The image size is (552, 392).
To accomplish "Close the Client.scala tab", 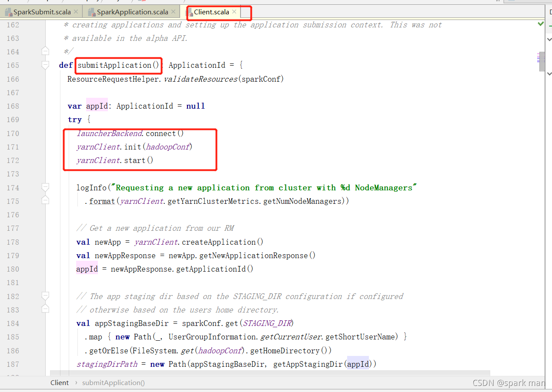I will (x=234, y=12).
